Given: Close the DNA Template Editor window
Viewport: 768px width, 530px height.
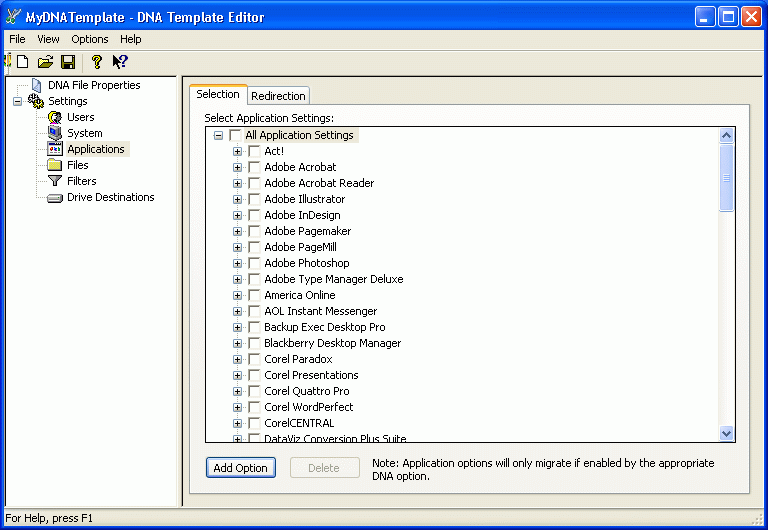Looking at the screenshot, I should 751,17.
